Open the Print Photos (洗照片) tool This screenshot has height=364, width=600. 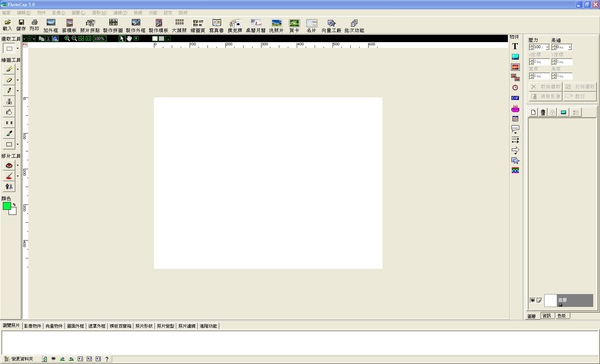(x=276, y=26)
